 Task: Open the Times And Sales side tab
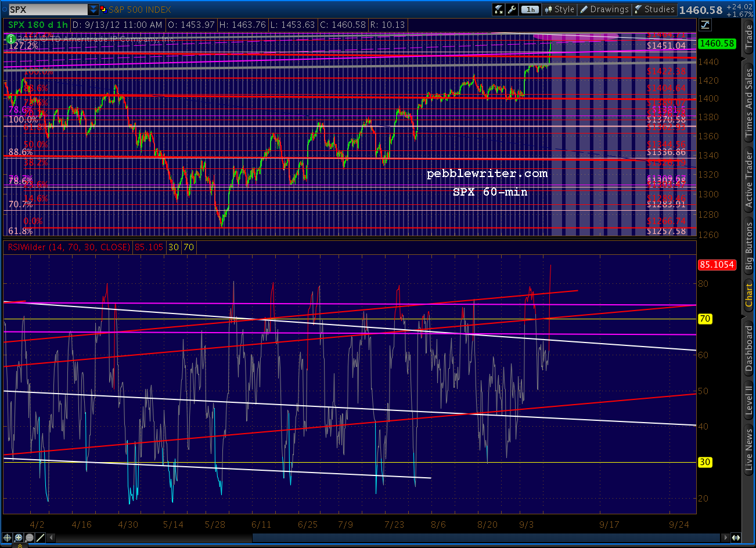[749, 103]
